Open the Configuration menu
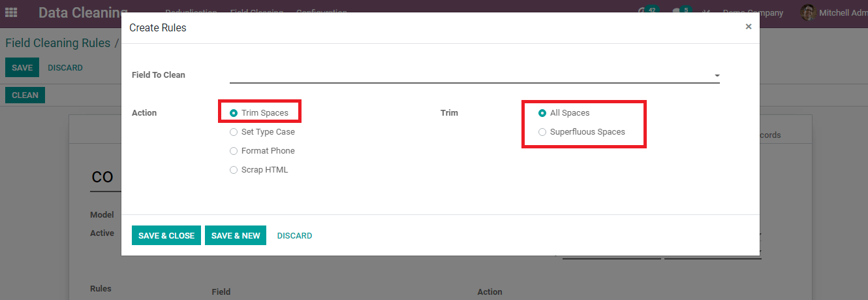This screenshot has height=300, width=868. [x=322, y=12]
